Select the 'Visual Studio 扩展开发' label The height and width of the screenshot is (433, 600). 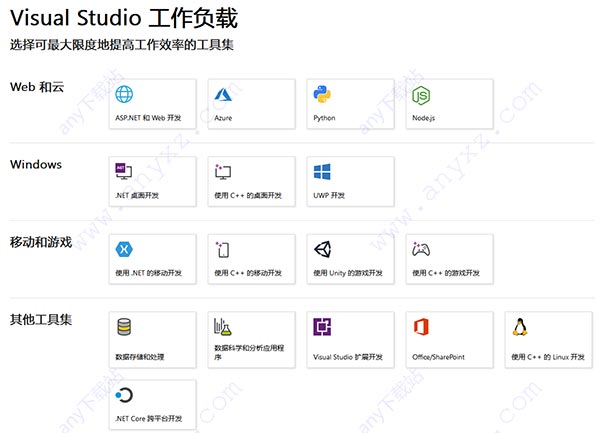click(348, 357)
